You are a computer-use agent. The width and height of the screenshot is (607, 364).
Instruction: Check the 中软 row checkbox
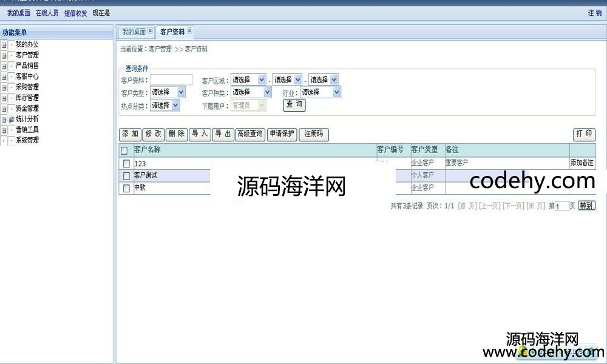pos(126,189)
